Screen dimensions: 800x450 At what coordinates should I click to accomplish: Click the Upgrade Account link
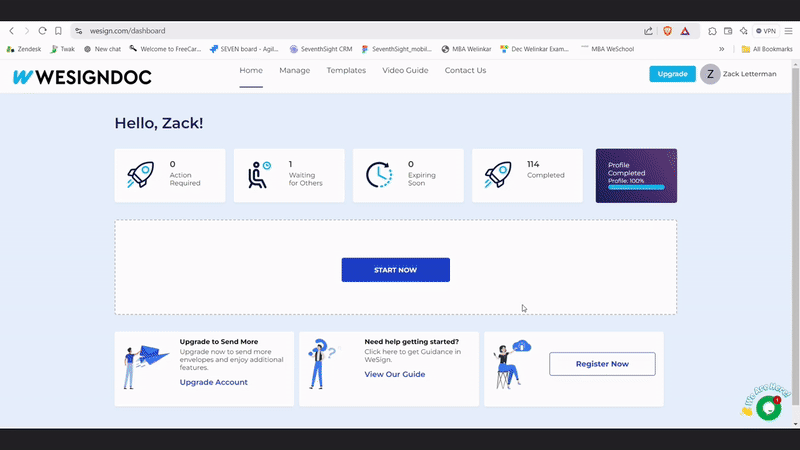213,382
